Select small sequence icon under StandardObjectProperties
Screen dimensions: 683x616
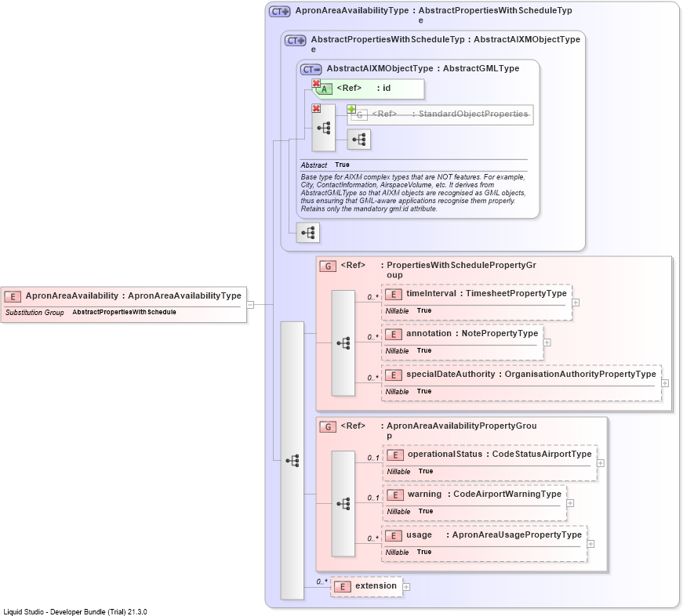click(x=359, y=140)
